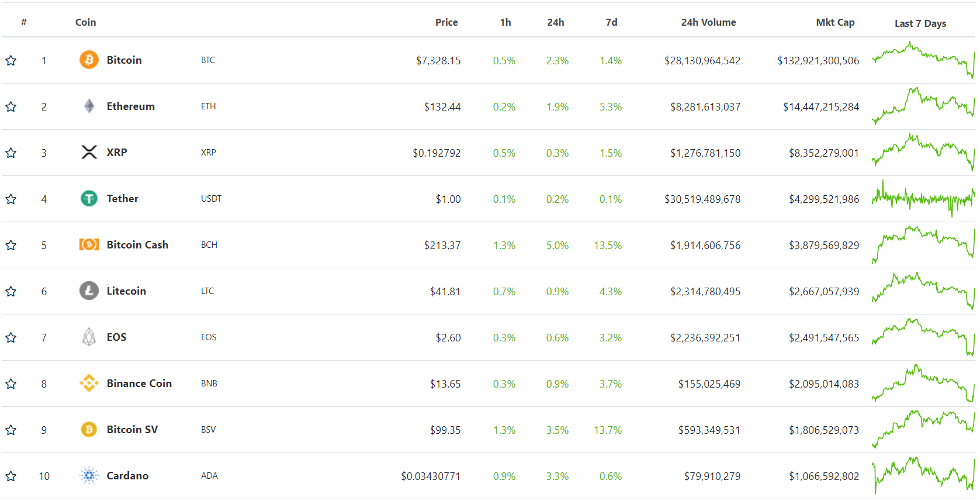Toggle the Bitcoin SV favorite star

[x=11, y=430]
